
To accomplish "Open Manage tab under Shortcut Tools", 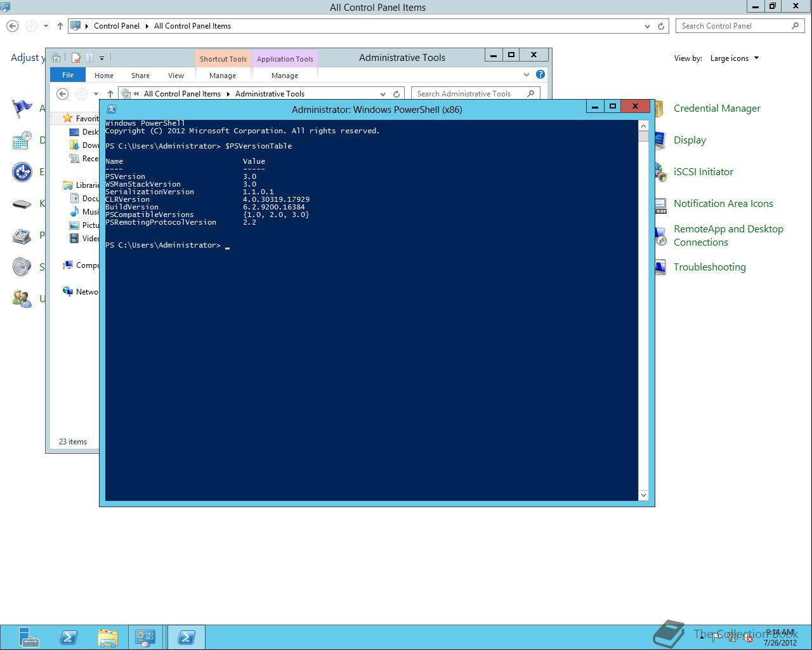I will (x=223, y=76).
